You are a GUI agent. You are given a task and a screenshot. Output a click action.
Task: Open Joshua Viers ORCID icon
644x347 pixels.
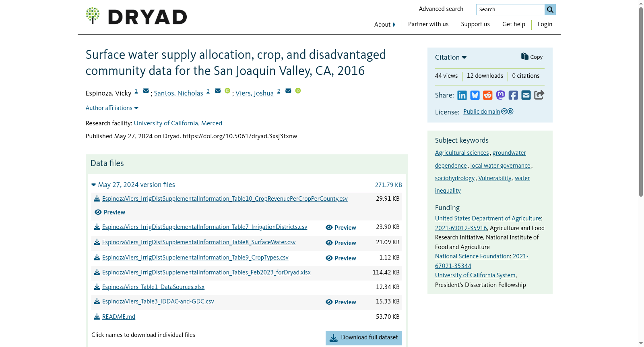298,91
